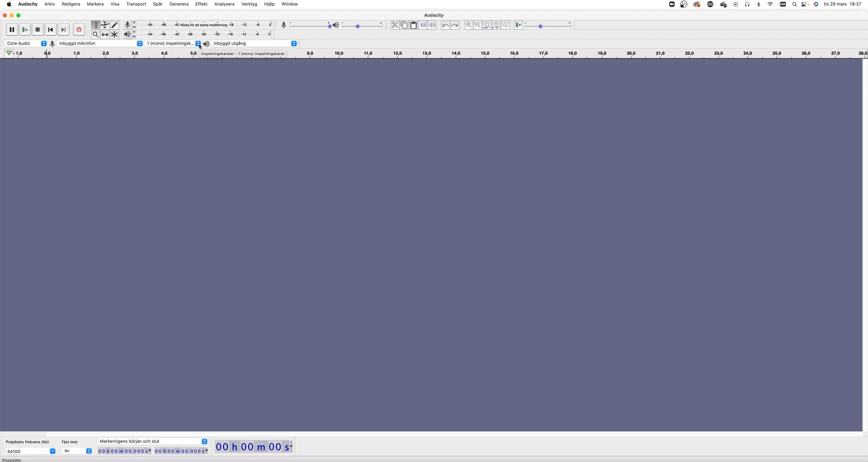Select the Envelope tool
Viewport: 868px width, 462px height.
point(105,25)
